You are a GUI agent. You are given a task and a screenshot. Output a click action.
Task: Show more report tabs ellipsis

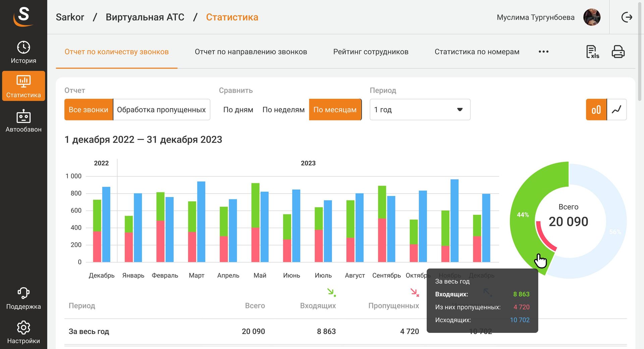click(543, 52)
